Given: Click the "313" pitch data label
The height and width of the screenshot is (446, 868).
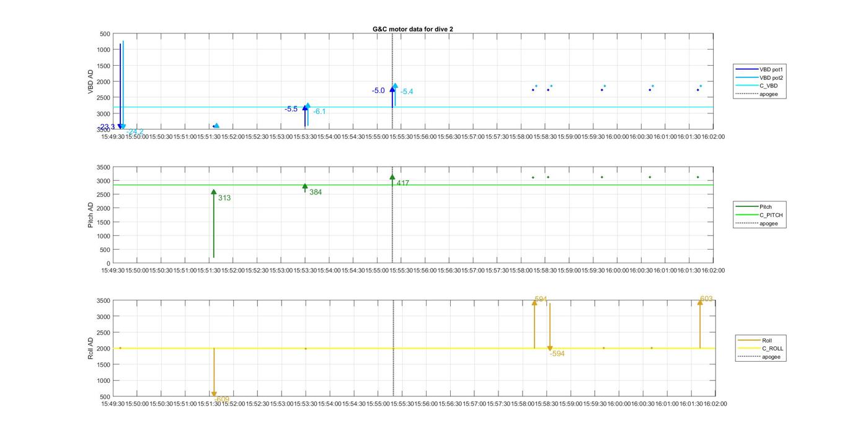Looking at the screenshot, I should click(x=224, y=198).
